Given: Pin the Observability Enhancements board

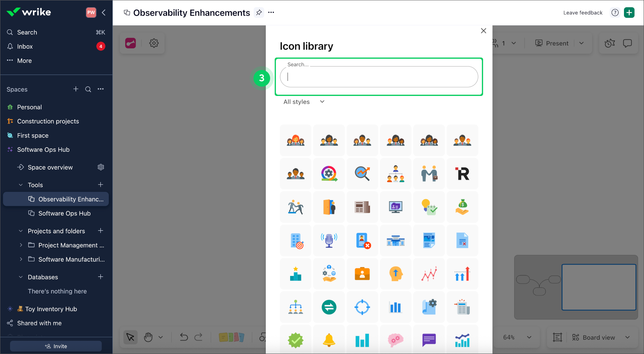Looking at the screenshot, I should click(259, 13).
